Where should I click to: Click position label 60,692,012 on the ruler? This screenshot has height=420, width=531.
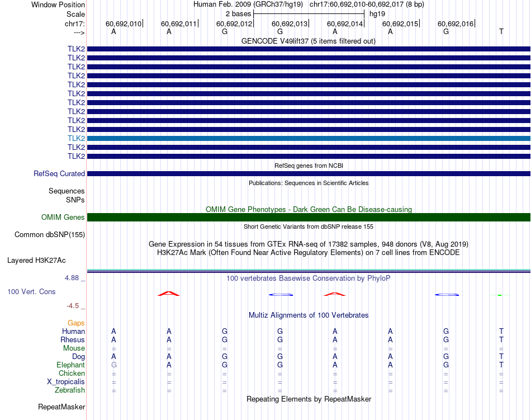[234, 23]
